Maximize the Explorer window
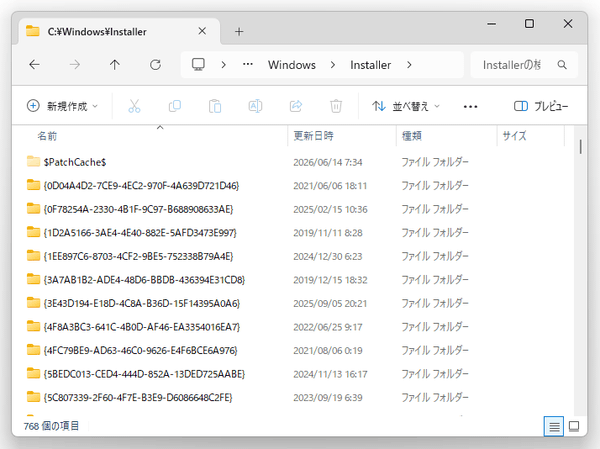 (x=529, y=24)
